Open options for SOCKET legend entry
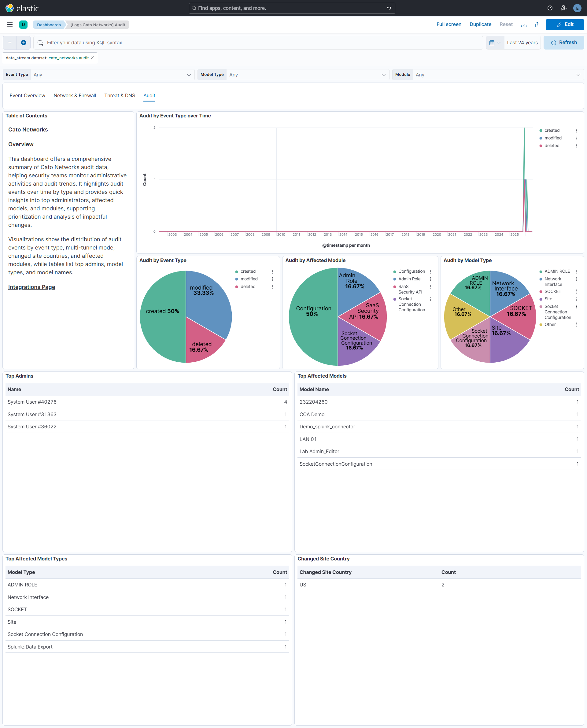The width and height of the screenshot is (587, 728). click(x=576, y=291)
